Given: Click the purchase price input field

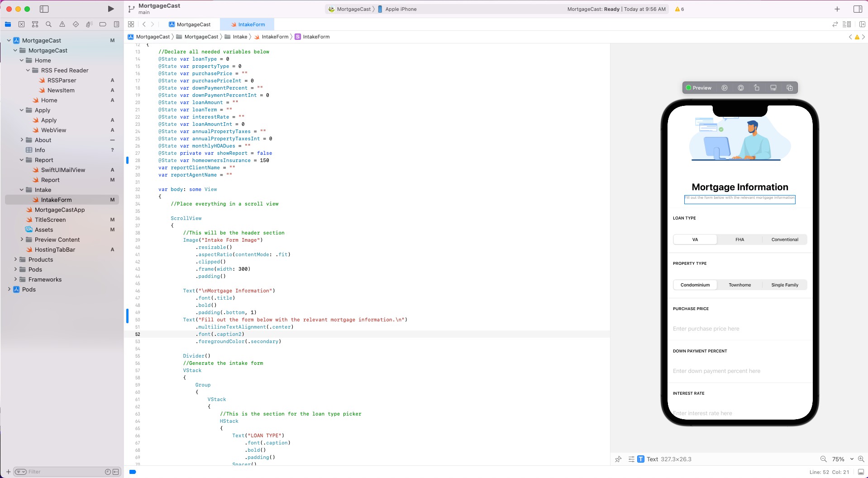Looking at the screenshot, I should (x=739, y=329).
